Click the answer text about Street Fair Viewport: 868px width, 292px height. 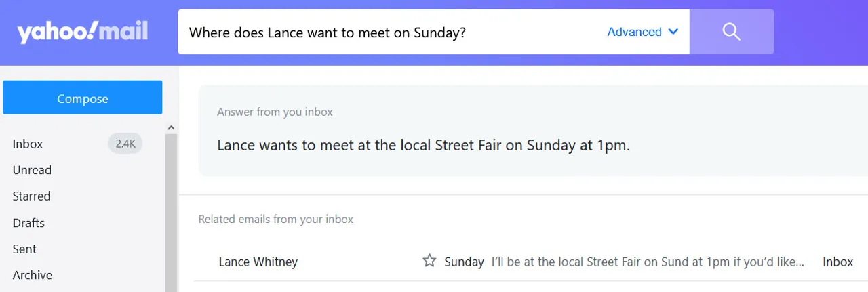(423, 145)
